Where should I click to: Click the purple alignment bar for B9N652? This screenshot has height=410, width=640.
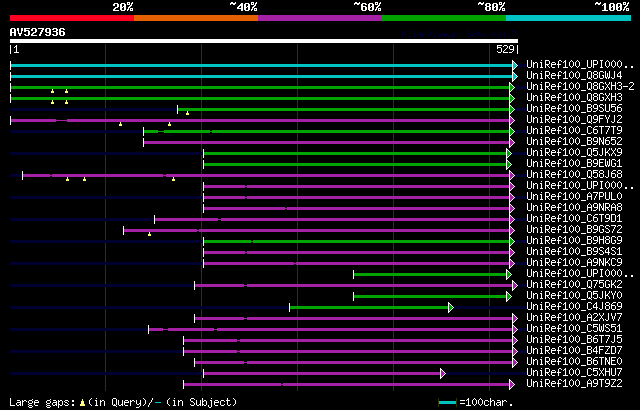click(x=327, y=142)
